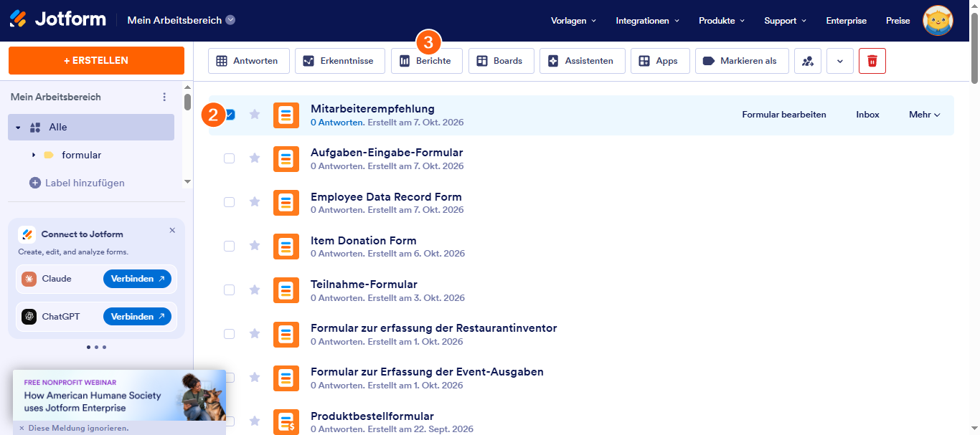Dismiss with Diese Meldung ignorieren
Viewport: 980px width, 435px height.
[x=74, y=428]
